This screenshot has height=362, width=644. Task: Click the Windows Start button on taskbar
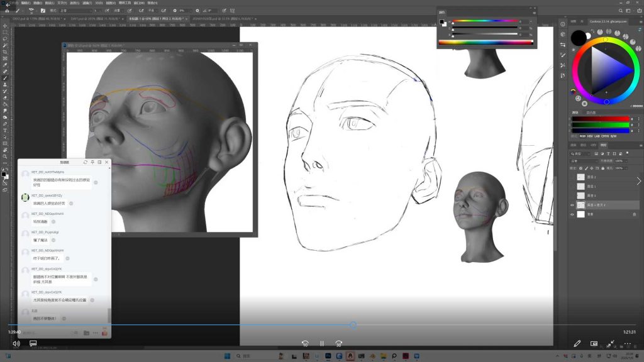tap(228, 356)
